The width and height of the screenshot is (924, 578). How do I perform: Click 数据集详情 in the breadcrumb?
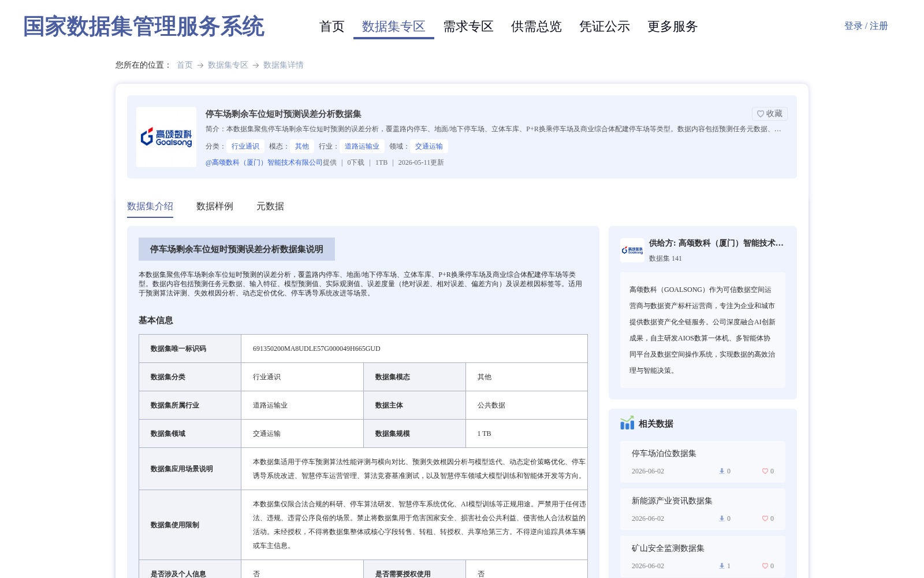[x=284, y=65]
